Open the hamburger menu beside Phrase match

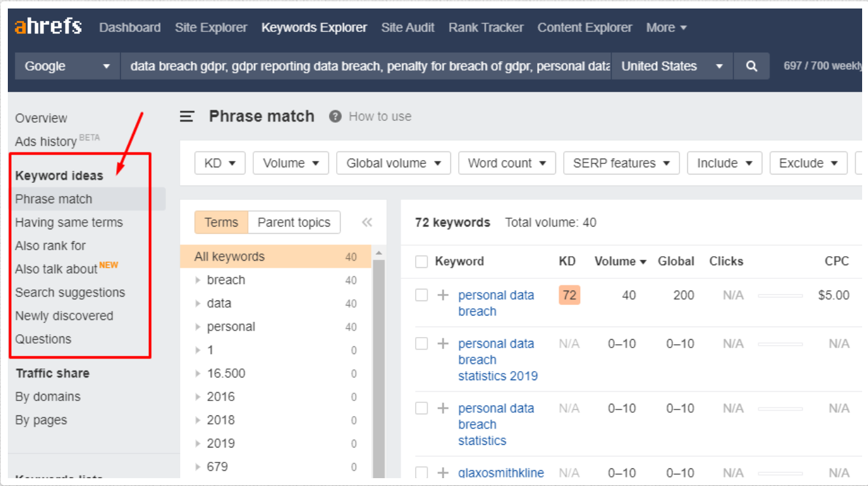pos(187,116)
